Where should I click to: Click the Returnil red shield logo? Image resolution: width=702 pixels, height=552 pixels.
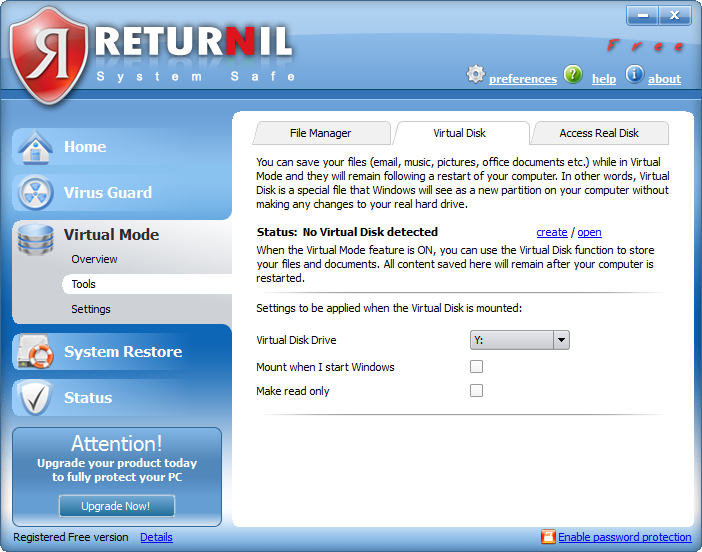(49, 55)
